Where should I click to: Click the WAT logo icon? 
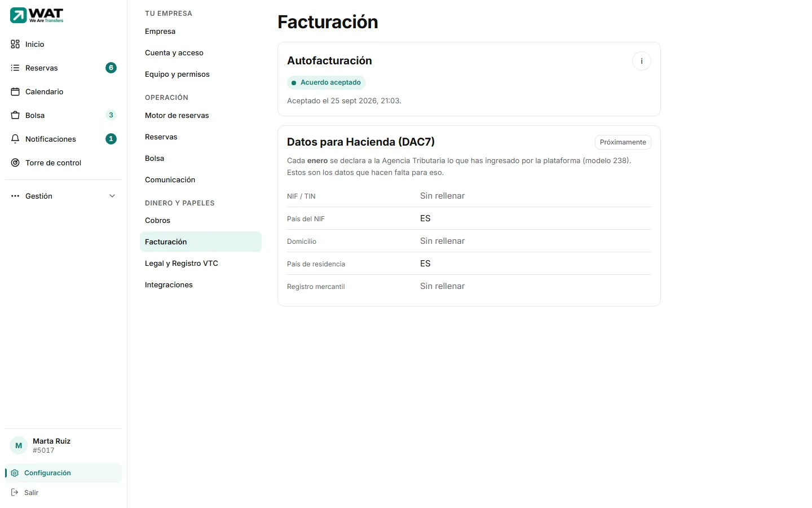click(x=19, y=15)
